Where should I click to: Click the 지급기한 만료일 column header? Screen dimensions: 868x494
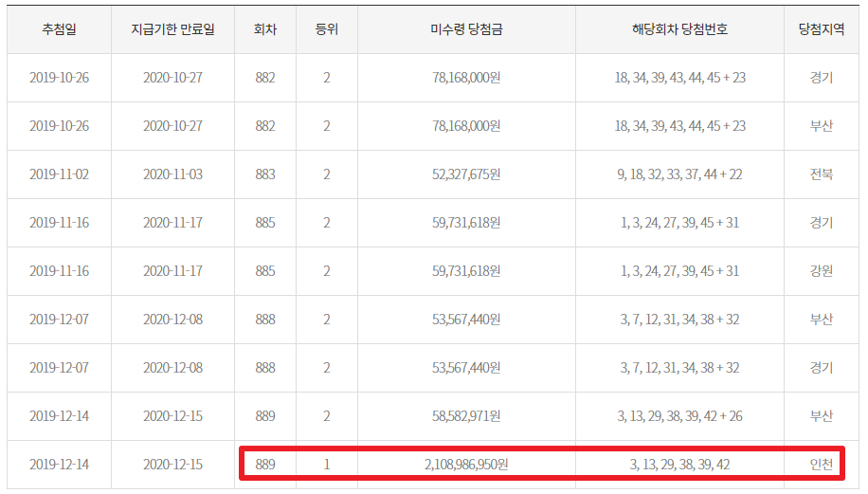(x=172, y=29)
